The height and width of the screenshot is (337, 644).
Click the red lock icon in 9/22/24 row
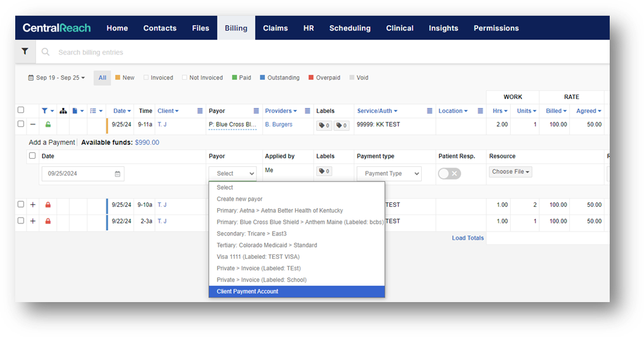[x=48, y=221]
